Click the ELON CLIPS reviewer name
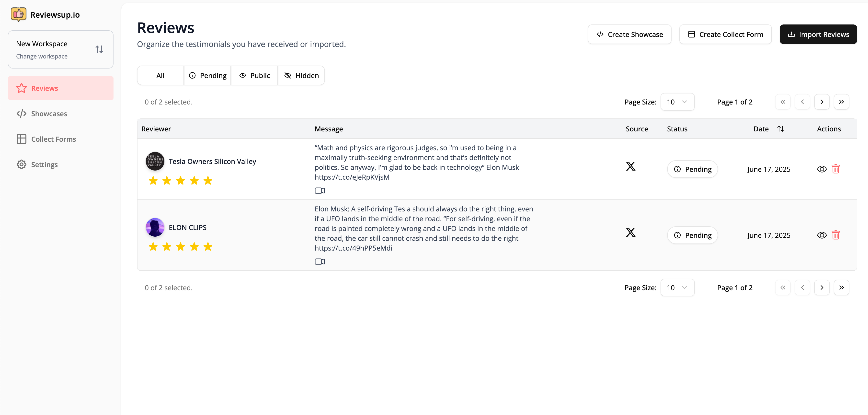The width and height of the screenshot is (868, 415). 188,228
